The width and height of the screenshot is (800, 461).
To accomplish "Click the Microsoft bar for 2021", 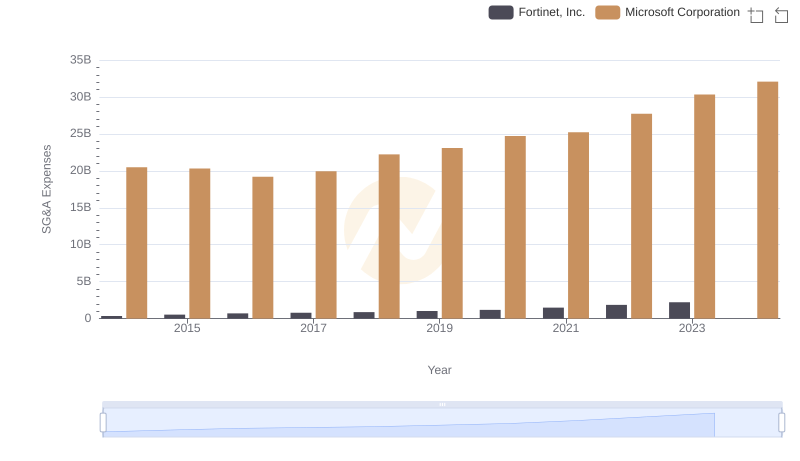I will coord(579,225).
